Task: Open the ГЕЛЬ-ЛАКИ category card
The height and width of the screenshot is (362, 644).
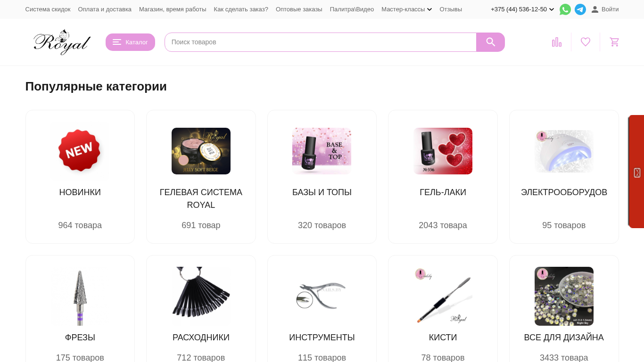Action: (443, 177)
